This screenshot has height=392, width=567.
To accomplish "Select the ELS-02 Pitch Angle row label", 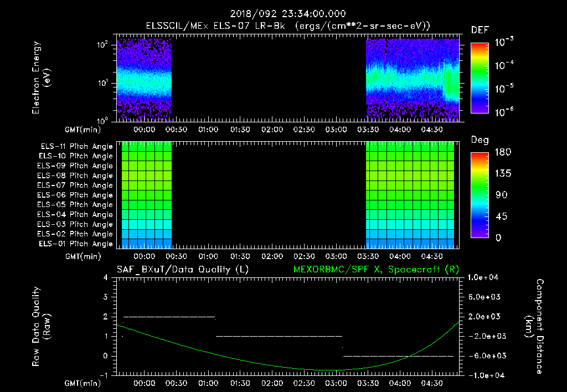I will pos(75,234).
